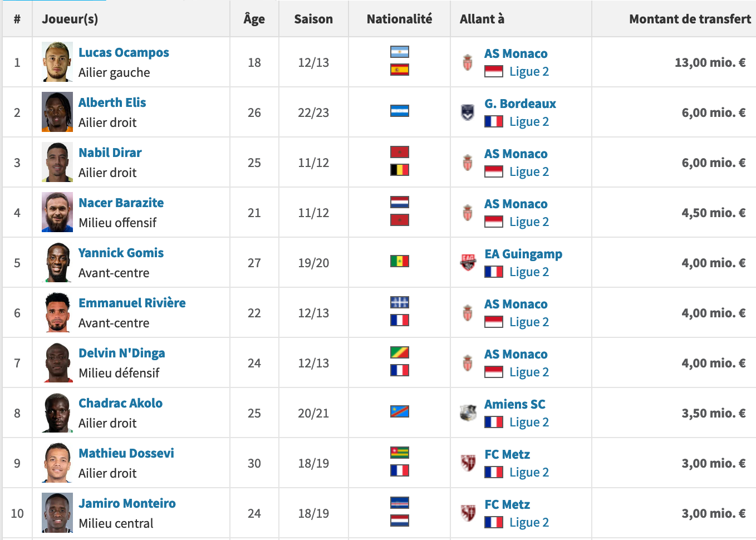This screenshot has height=540, width=756.
Task: Click the Amiens SC club crest
Action: coord(468,413)
